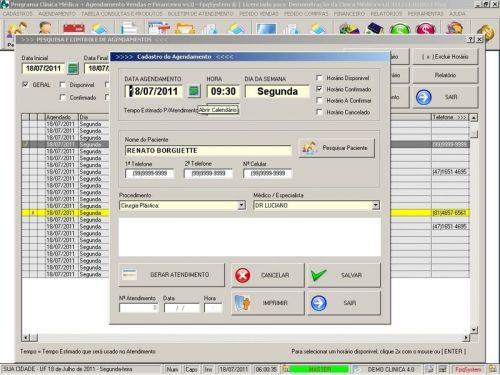Open the CADASTROS menu
The image size is (500, 375).
[x=18, y=14]
